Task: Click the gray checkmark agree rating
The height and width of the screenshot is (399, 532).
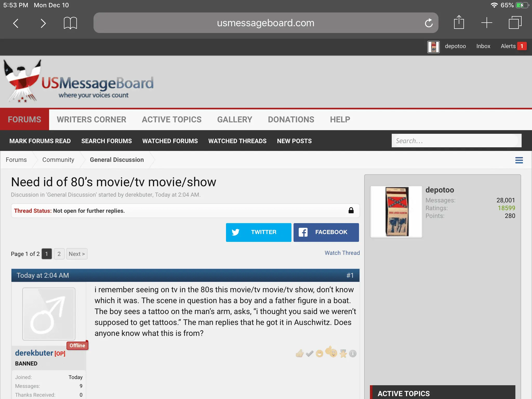Action: 309,354
